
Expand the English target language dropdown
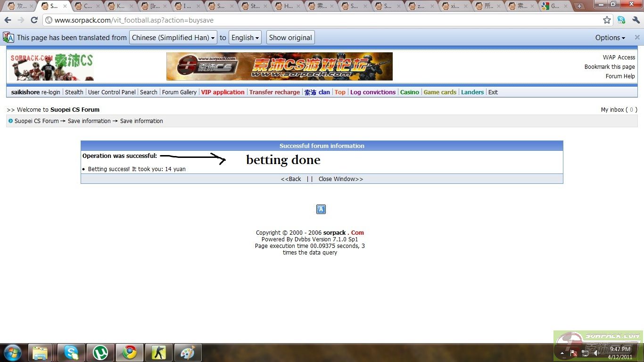pos(245,38)
